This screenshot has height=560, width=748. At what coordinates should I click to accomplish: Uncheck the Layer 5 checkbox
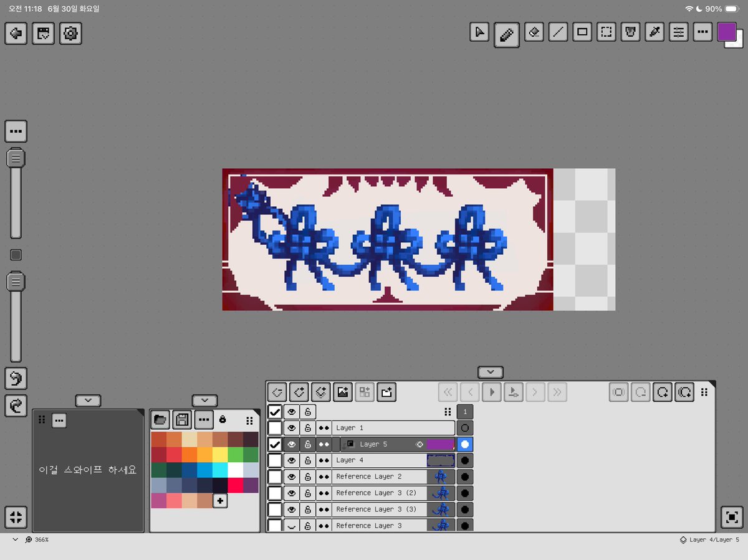(275, 444)
